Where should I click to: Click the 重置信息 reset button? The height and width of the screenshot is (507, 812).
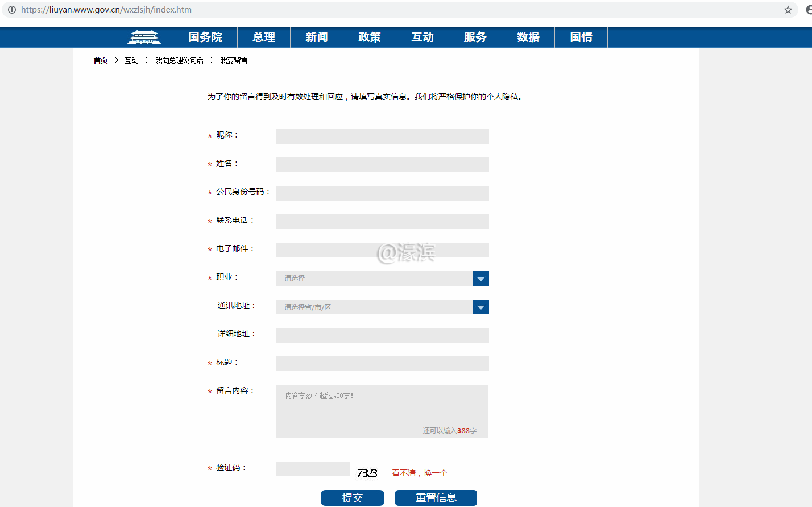(x=436, y=498)
